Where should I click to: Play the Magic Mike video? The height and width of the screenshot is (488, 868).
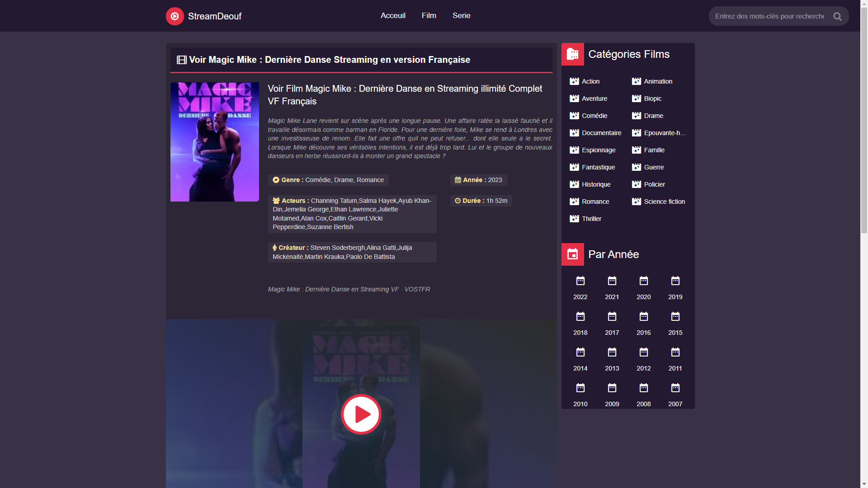point(361,414)
